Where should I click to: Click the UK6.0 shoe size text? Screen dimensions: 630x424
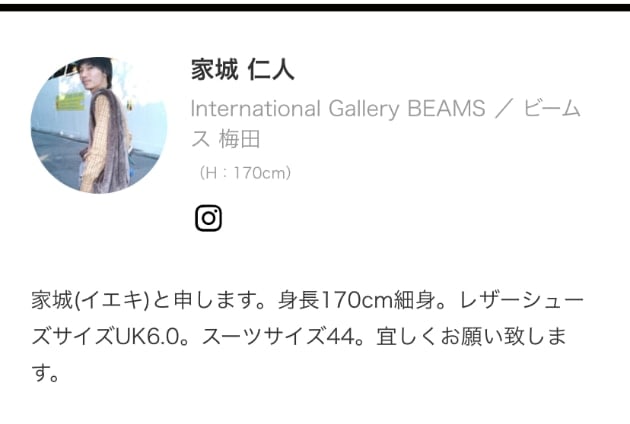pyautogui.click(x=147, y=336)
